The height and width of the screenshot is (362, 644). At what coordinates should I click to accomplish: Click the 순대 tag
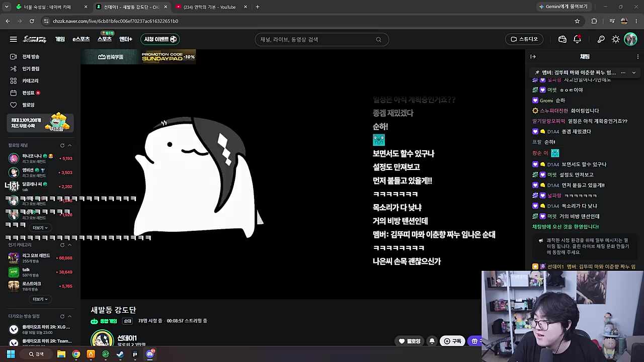click(127, 321)
